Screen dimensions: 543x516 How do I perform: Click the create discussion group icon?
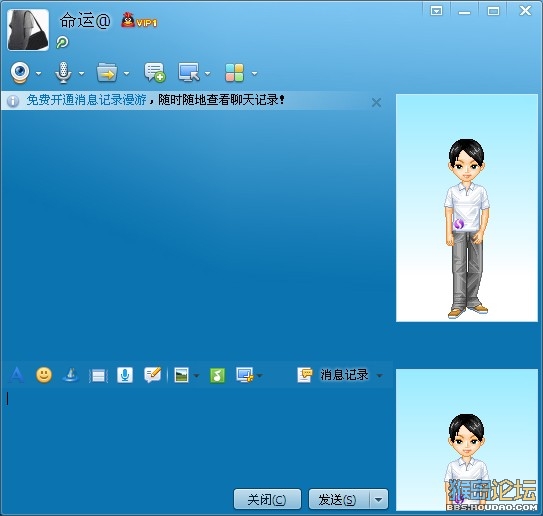pyautogui.click(x=154, y=72)
